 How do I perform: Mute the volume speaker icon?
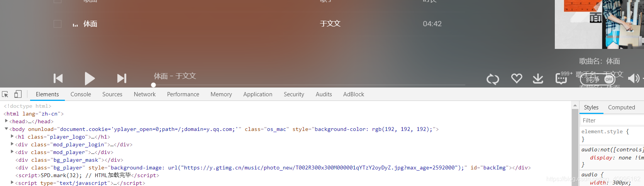pyautogui.click(x=634, y=79)
